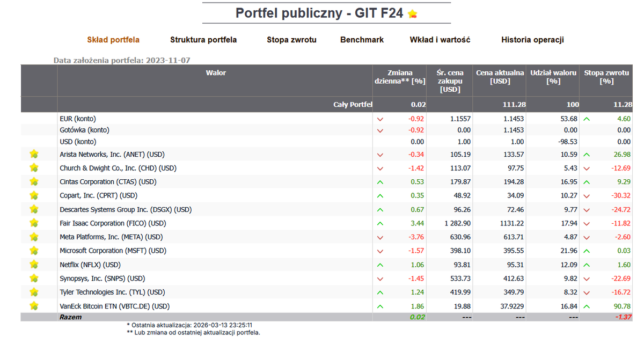Click the star icon for Meta Platforms (META)
Screen dimensions: 644x337
(x=34, y=237)
